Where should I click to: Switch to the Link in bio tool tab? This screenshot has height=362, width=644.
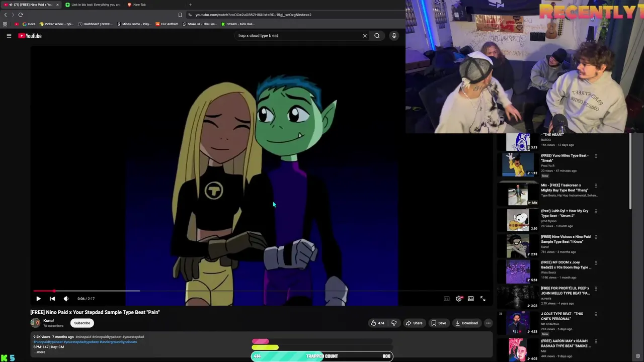[93, 5]
